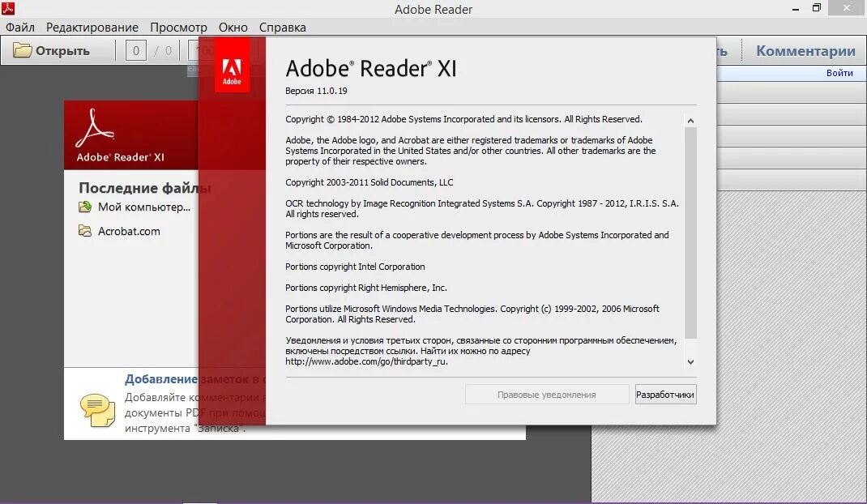This screenshot has height=504, width=867.
Task: Click the red Adobe logo badge
Action: pos(232,66)
